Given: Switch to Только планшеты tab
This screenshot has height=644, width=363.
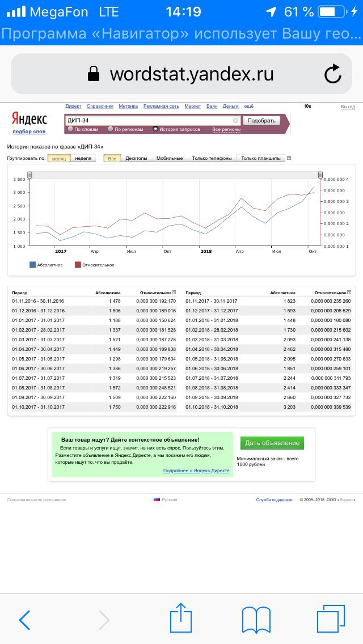Looking at the screenshot, I should pyautogui.click(x=261, y=159).
